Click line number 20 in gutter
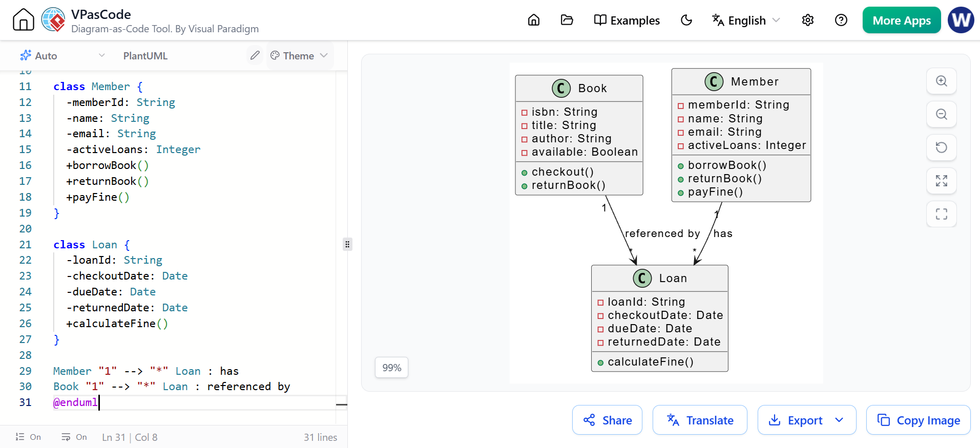This screenshot has height=448, width=980. [x=25, y=229]
